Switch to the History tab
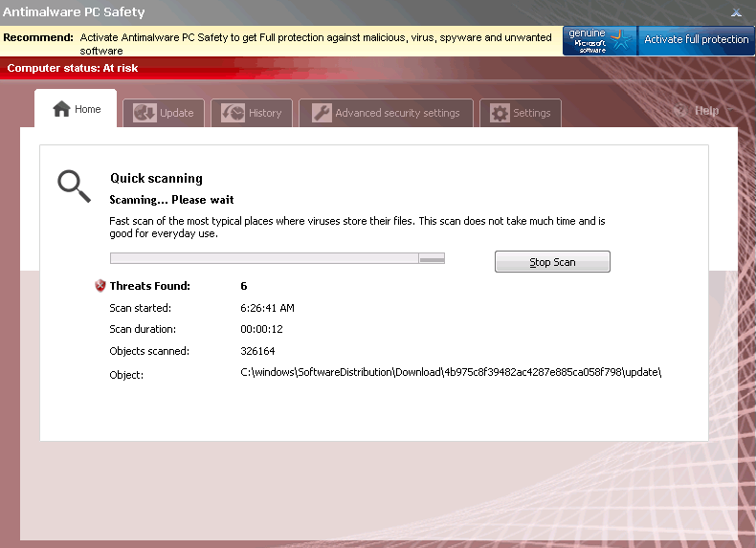 [x=253, y=113]
